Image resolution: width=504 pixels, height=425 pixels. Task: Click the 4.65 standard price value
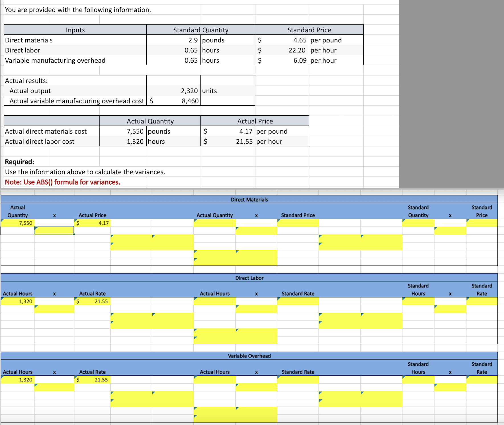pos(300,40)
